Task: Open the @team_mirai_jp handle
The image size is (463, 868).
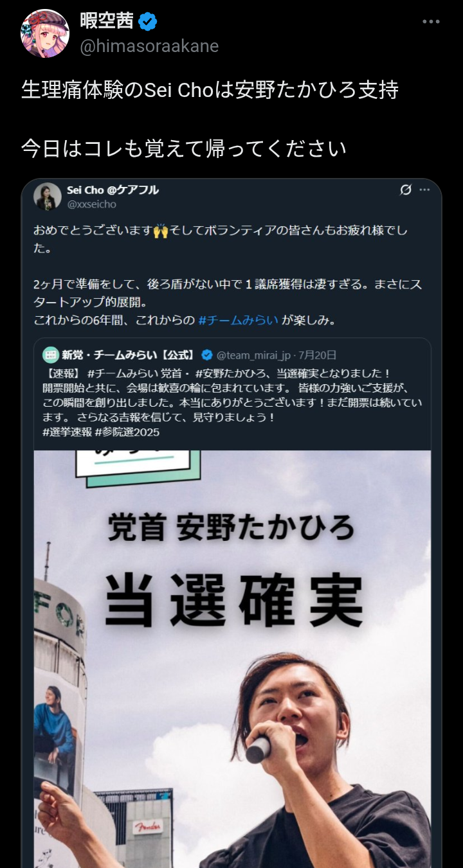Action: (x=255, y=355)
